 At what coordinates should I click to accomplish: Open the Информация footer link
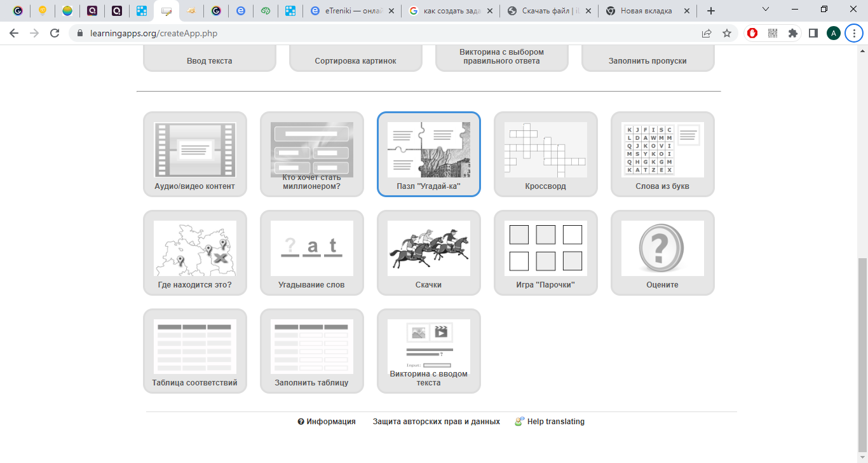point(327,422)
